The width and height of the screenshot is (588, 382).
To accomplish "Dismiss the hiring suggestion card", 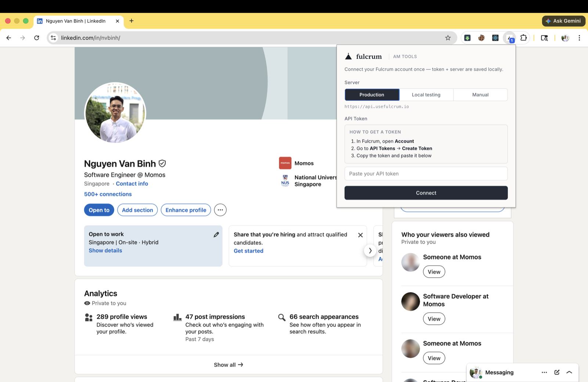I will point(361,235).
